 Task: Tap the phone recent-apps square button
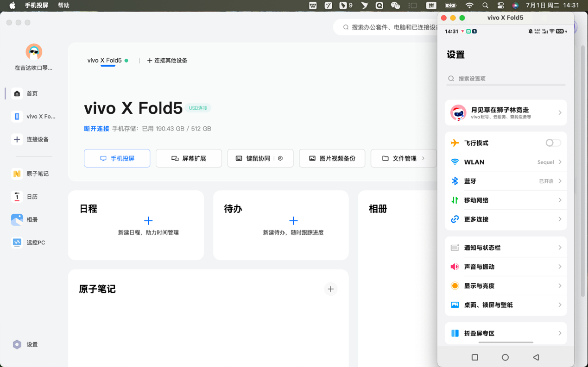click(x=474, y=357)
